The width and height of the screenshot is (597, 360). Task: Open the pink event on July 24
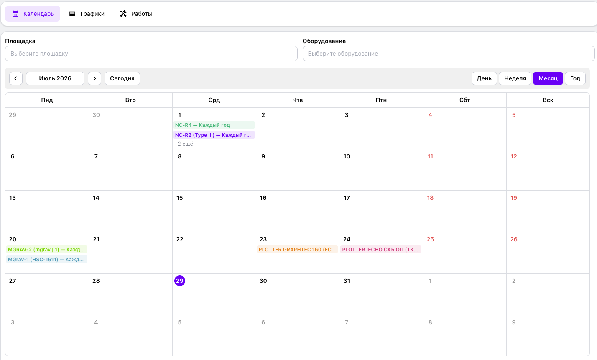[x=380, y=249]
